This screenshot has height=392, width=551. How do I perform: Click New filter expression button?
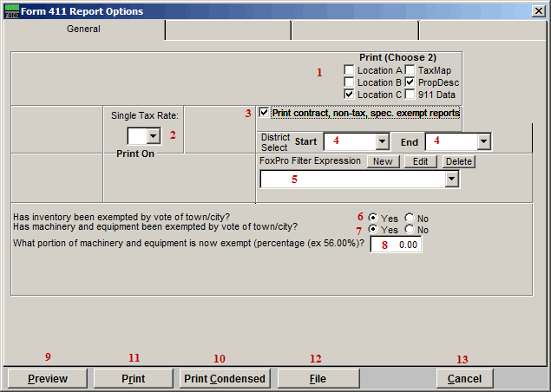pyautogui.click(x=383, y=161)
